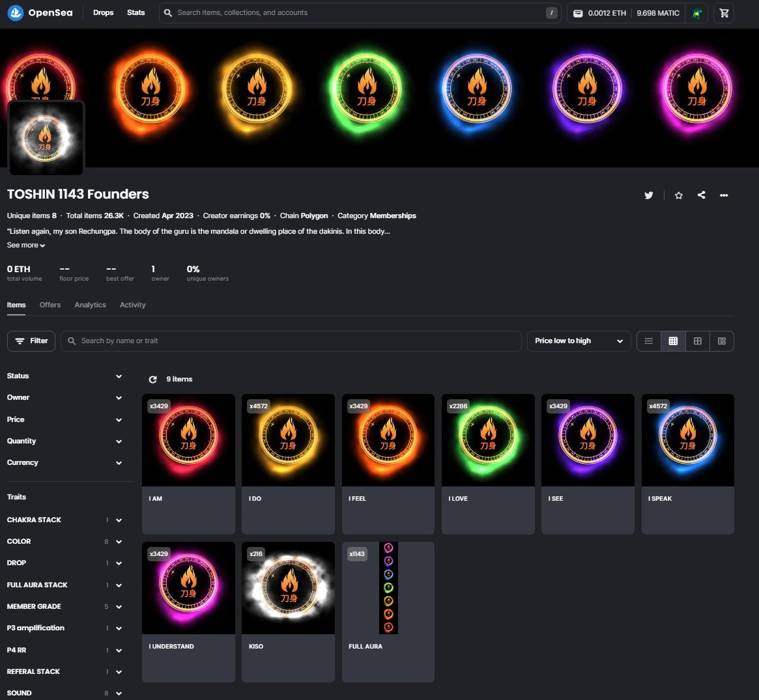Expand the Status filter section
The image size is (759, 700).
tap(65, 376)
